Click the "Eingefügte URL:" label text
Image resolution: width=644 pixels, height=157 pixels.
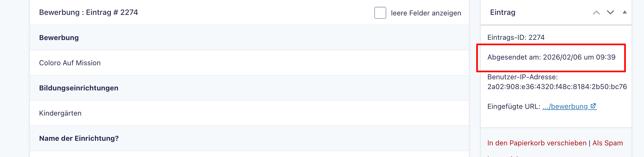(x=514, y=106)
